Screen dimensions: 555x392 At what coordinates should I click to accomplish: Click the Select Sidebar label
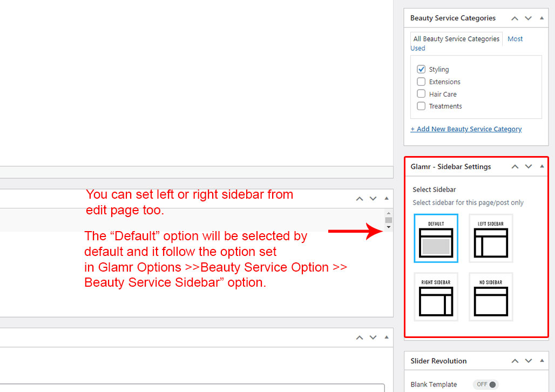tap(434, 190)
